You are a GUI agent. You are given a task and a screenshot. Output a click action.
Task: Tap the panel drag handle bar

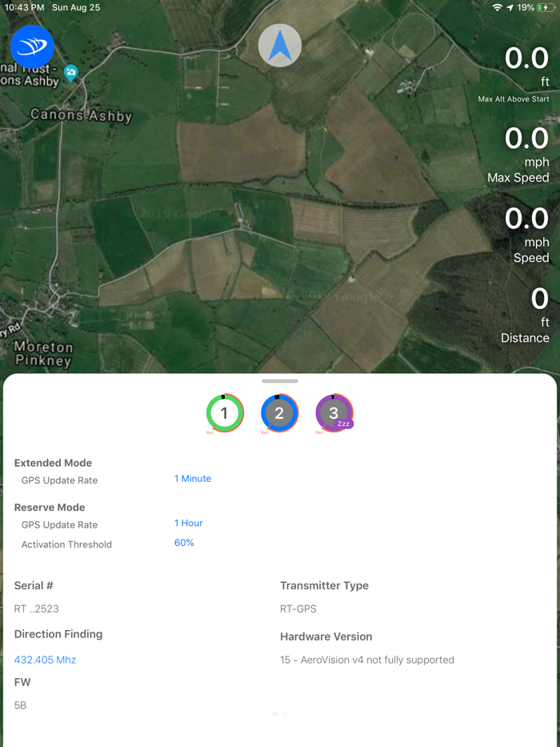coord(280,381)
